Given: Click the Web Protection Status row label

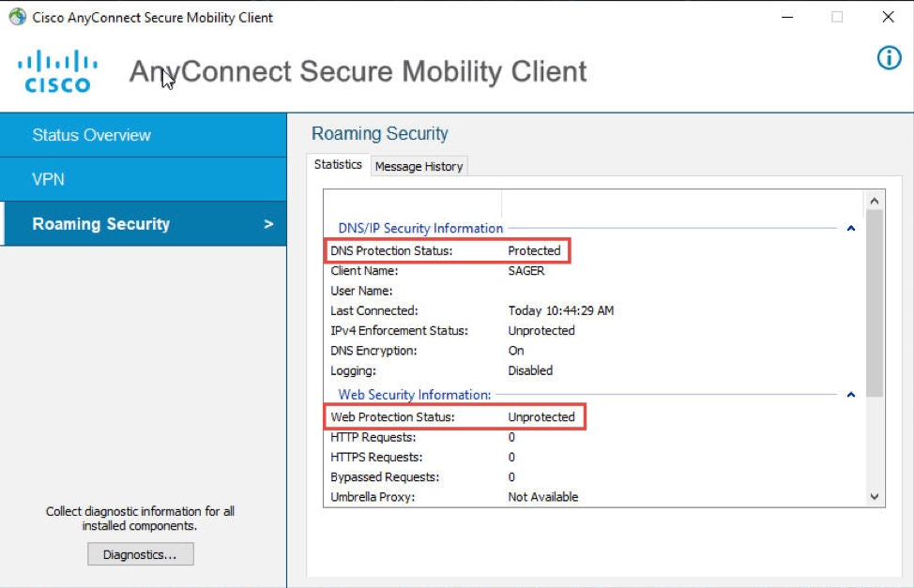Looking at the screenshot, I should coord(392,416).
